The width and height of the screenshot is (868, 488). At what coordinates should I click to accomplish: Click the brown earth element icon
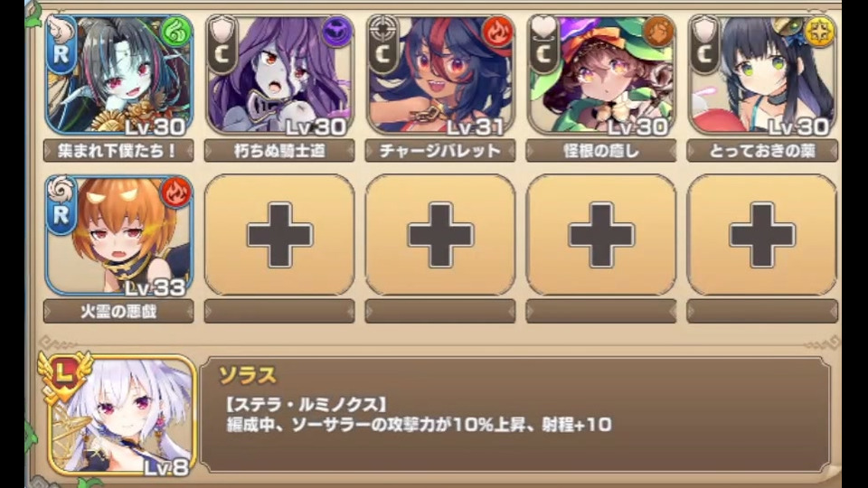tap(658, 33)
